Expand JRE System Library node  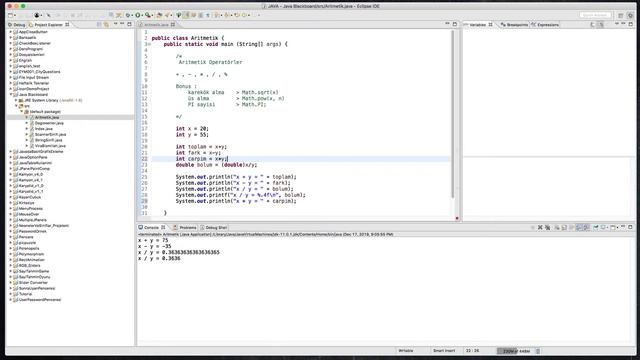[16, 100]
